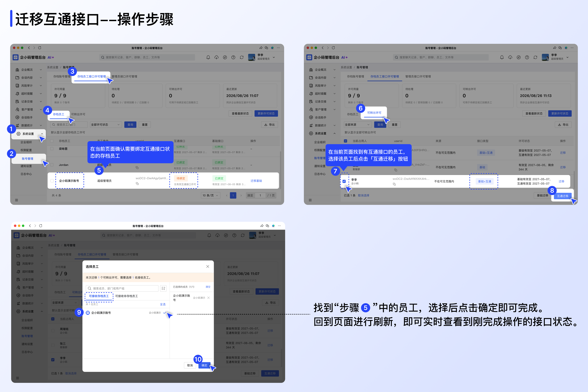Click 企小码管理后台 logo in top-right window

(309, 57)
